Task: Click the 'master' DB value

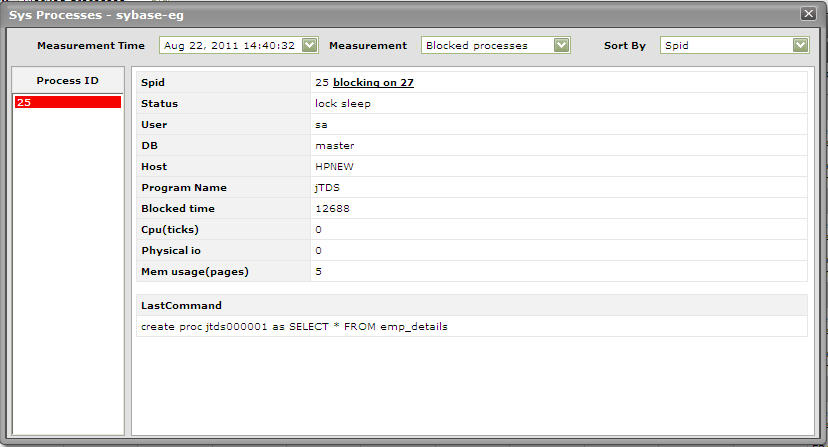Action: [x=335, y=145]
